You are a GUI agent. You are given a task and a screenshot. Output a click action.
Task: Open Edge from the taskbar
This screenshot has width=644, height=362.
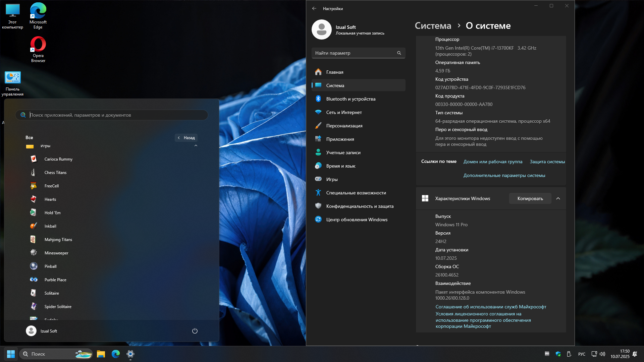[116, 354]
